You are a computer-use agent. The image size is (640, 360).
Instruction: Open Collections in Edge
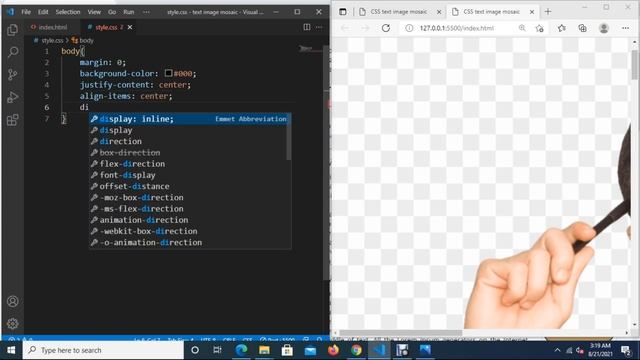(x=582, y=28)
